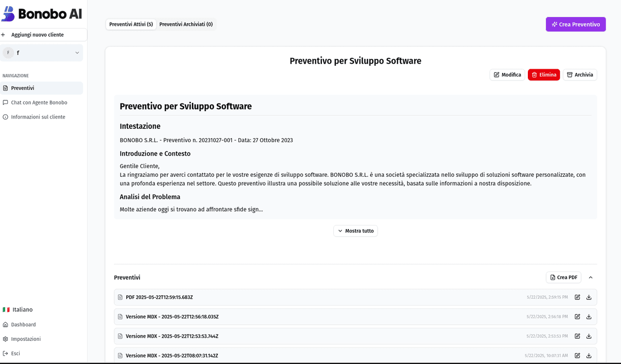
Task: Select the Preventivi Attivi tab
Action: pyautogui.click(x=131, y=24)
